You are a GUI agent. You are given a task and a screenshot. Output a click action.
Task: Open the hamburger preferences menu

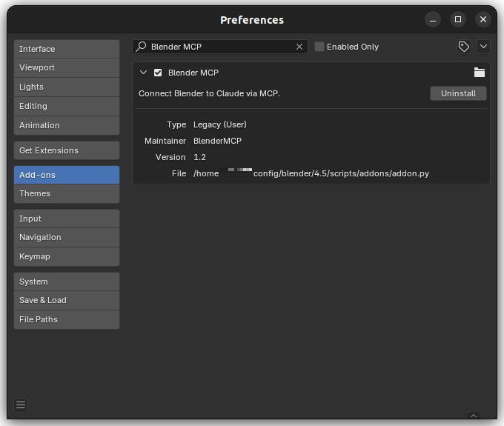21,405
